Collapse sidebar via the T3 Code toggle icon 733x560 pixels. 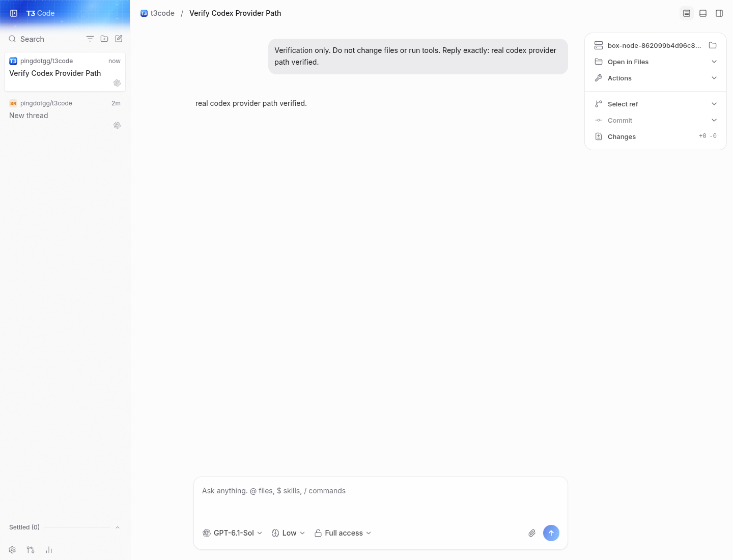[x=14, y=13]
